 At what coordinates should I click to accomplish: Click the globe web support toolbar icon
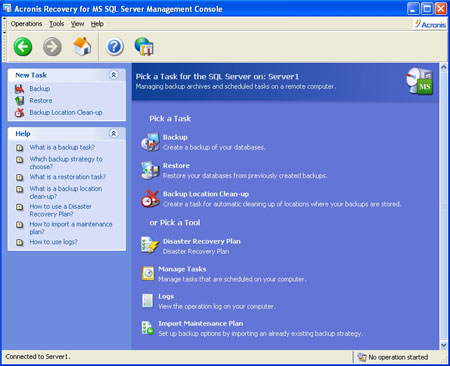coord(144,46)
